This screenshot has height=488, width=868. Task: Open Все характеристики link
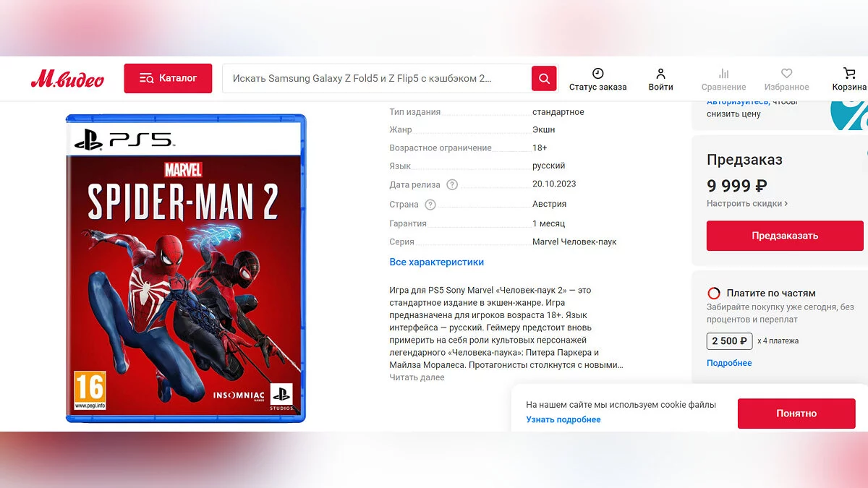pyautogui.click(x=436, y=262)
